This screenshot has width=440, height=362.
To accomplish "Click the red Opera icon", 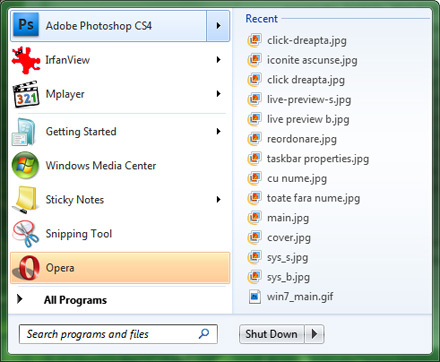I will (x=26, y=268).
